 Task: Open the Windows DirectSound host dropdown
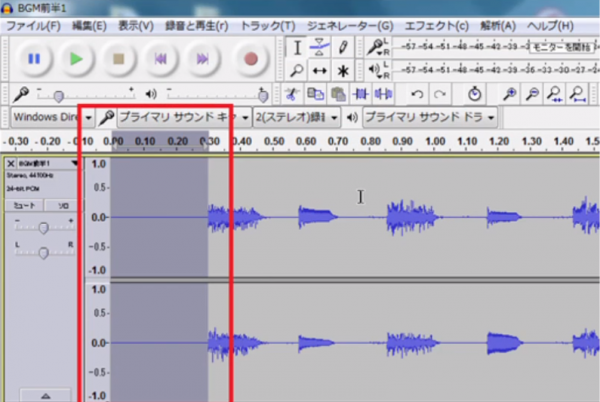tap(88, 118)
